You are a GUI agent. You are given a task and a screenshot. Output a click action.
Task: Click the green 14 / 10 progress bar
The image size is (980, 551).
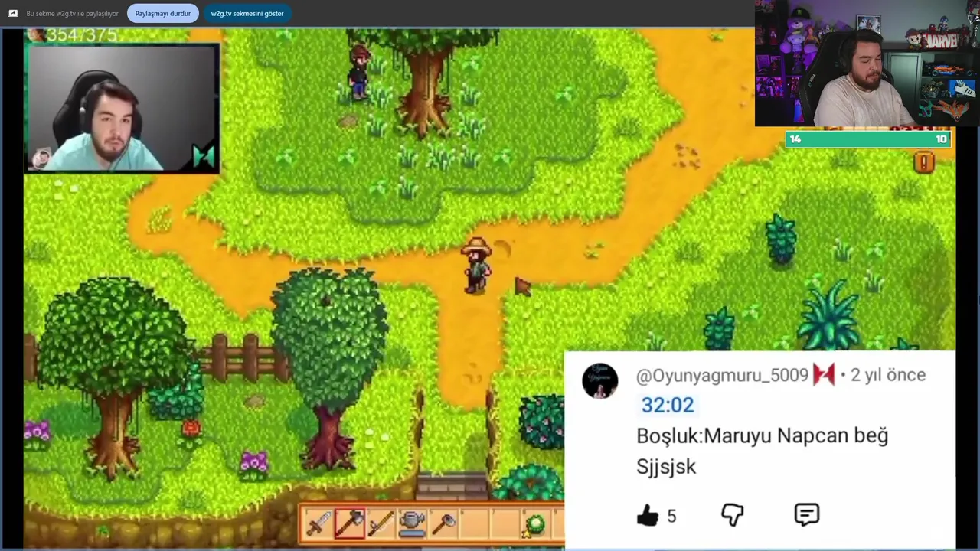868,139
